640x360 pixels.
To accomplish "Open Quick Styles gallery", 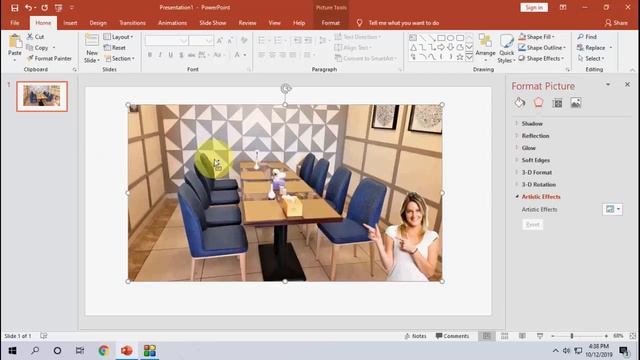I will coord(507,48).
